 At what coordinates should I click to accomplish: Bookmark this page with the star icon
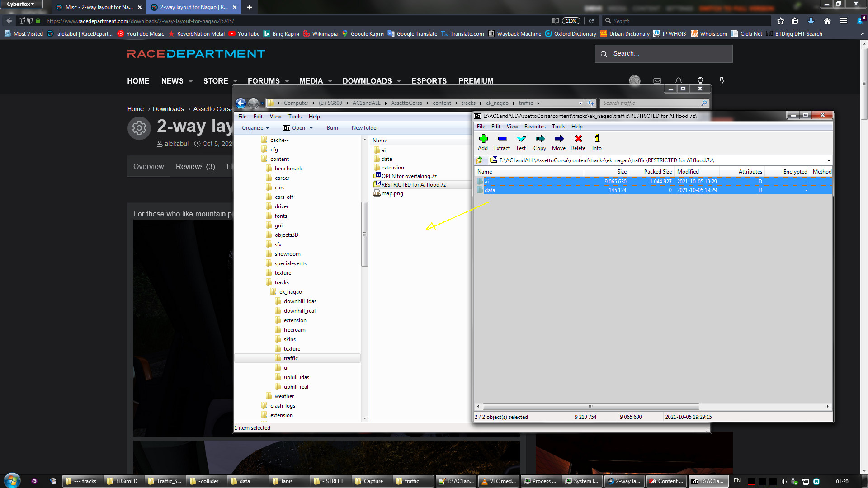(780, 21)
